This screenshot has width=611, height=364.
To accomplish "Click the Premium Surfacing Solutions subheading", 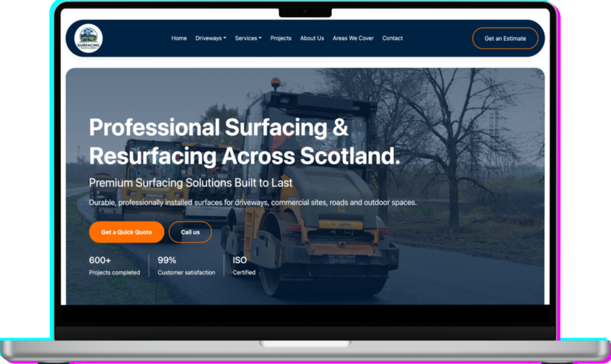I will tap(190, 183).
